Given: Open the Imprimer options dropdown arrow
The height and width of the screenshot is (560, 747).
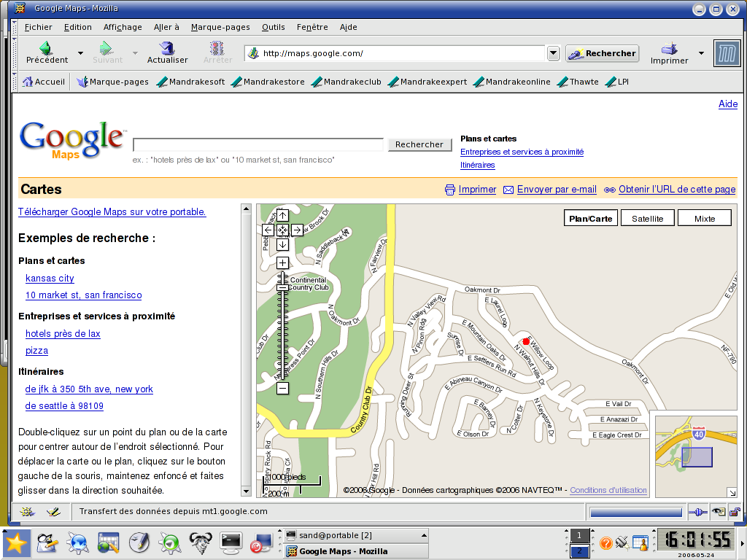Looking at the screenshot, I should tap(701, 52).
